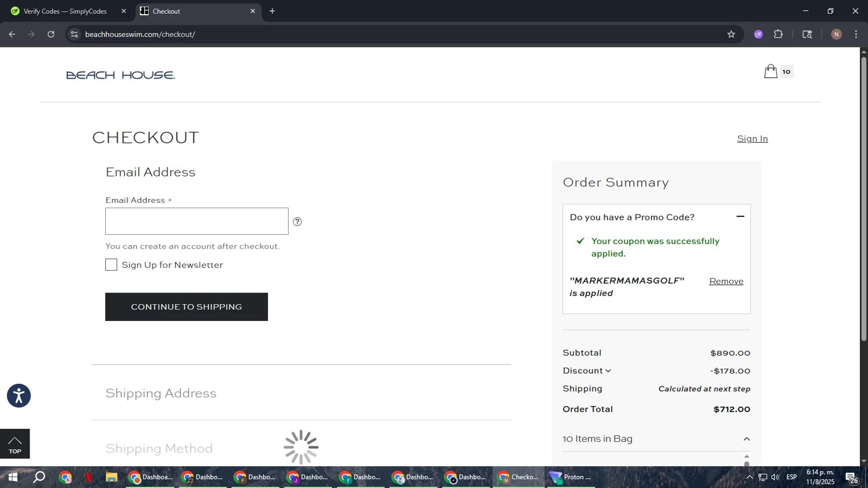The image size is (868, 488).
Task: View site information icon in address bar
Action: coord(74,34)
